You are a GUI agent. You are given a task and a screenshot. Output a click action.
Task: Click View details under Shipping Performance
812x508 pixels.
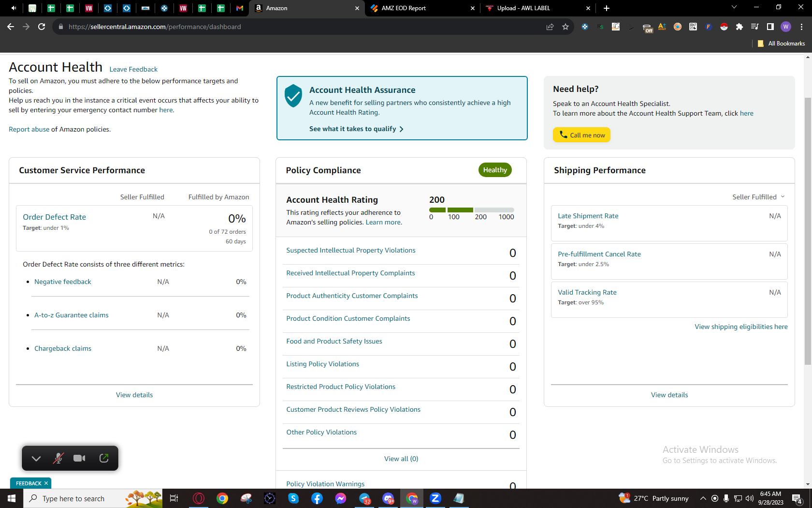click(x=669, y=395)
